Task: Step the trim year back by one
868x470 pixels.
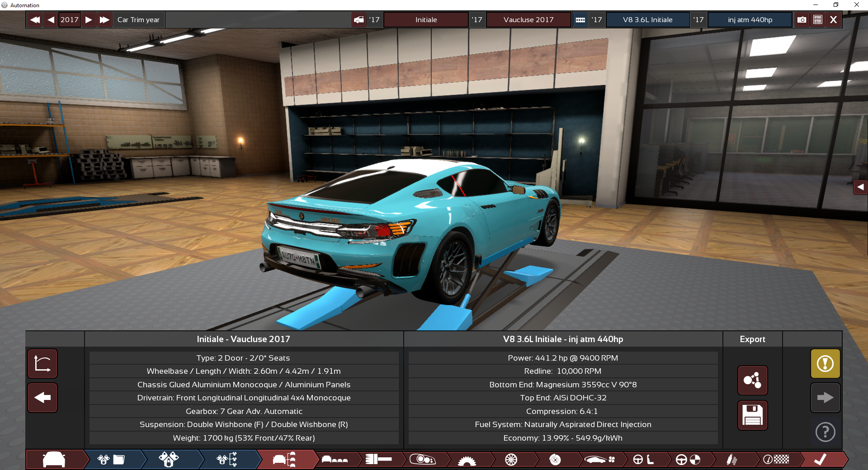Action: coord(51,20)
